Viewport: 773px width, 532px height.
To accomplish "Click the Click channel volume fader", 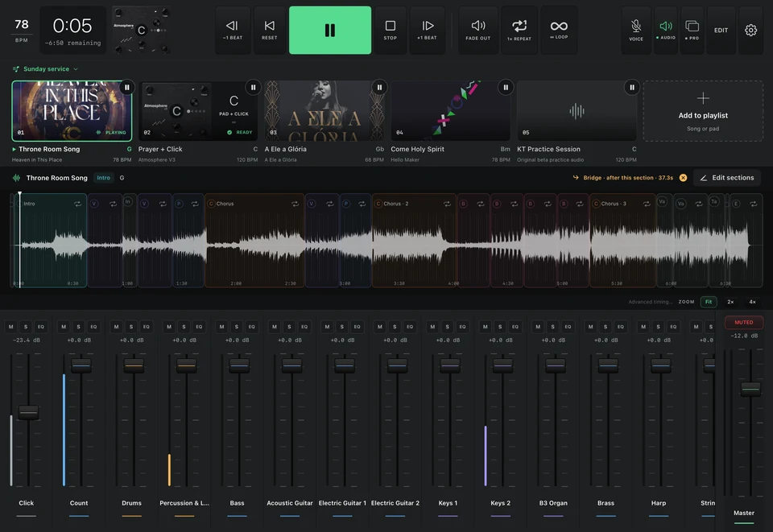I will coord(28,412).
